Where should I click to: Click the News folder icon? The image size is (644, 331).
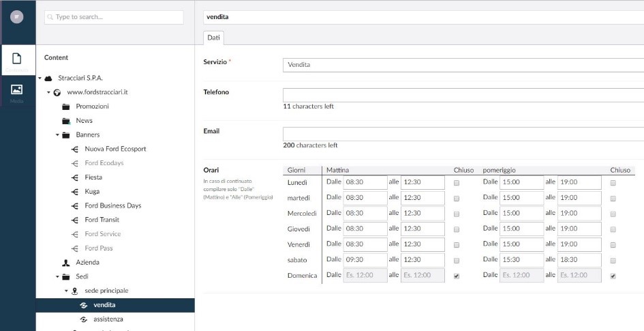click(66, 121)
